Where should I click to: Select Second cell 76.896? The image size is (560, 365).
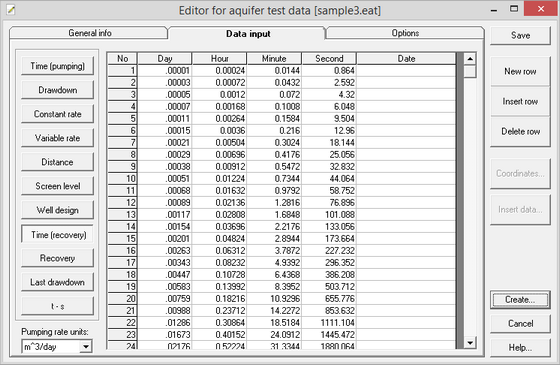[x=329, y=202]
